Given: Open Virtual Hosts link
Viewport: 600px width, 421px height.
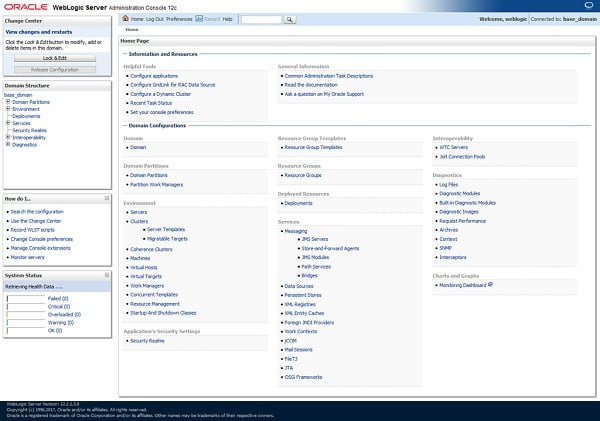Looking at the screenshot, I should click(143, 267).
